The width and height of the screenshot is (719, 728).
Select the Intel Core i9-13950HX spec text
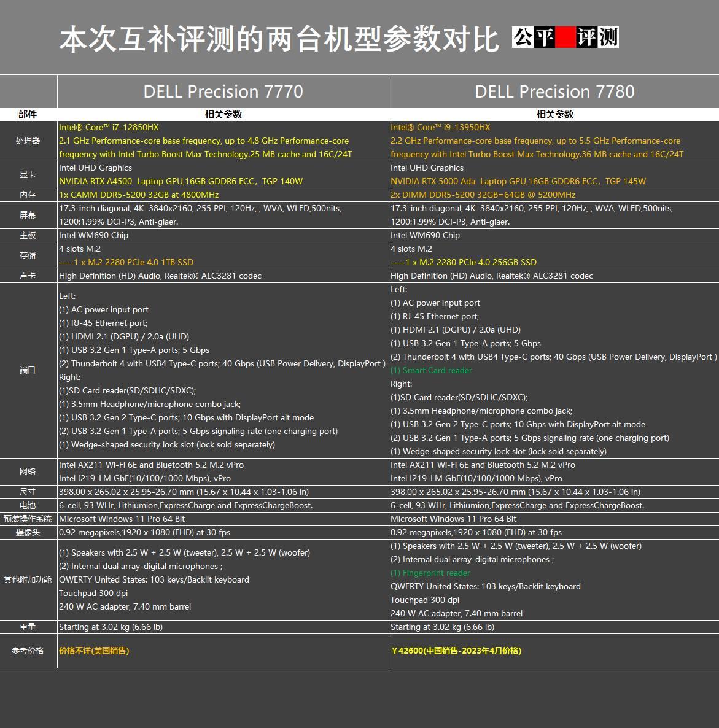(440, 127)
